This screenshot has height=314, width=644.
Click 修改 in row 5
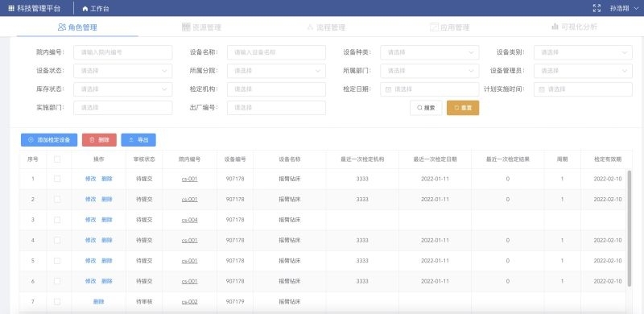pyautogui.click(x=90, y=261)
